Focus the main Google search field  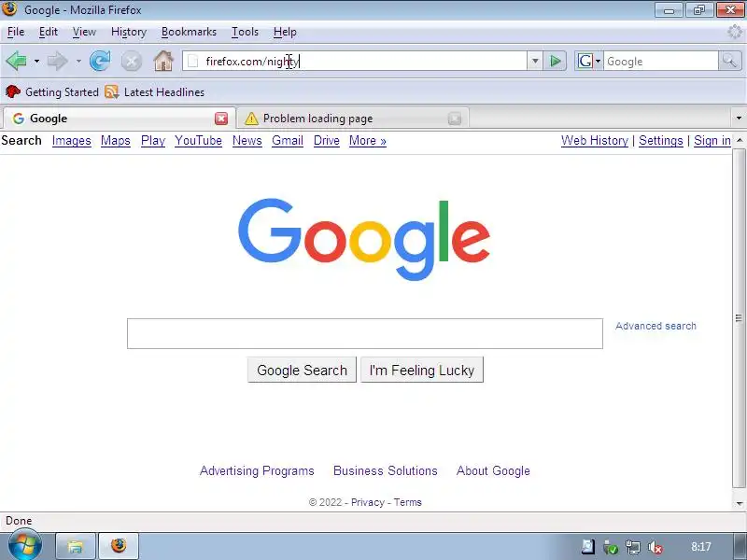[365, 334]
